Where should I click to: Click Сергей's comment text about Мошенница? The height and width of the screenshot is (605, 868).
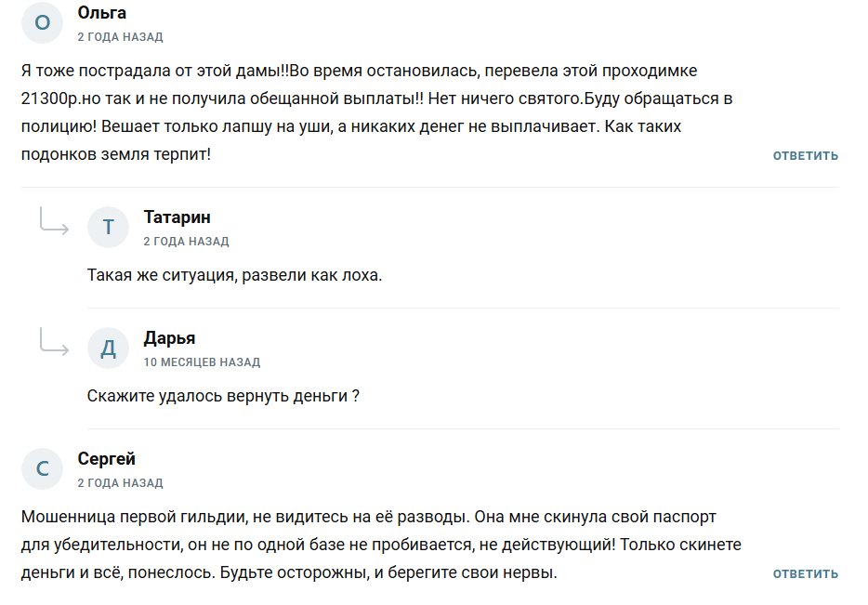point(381,545)
